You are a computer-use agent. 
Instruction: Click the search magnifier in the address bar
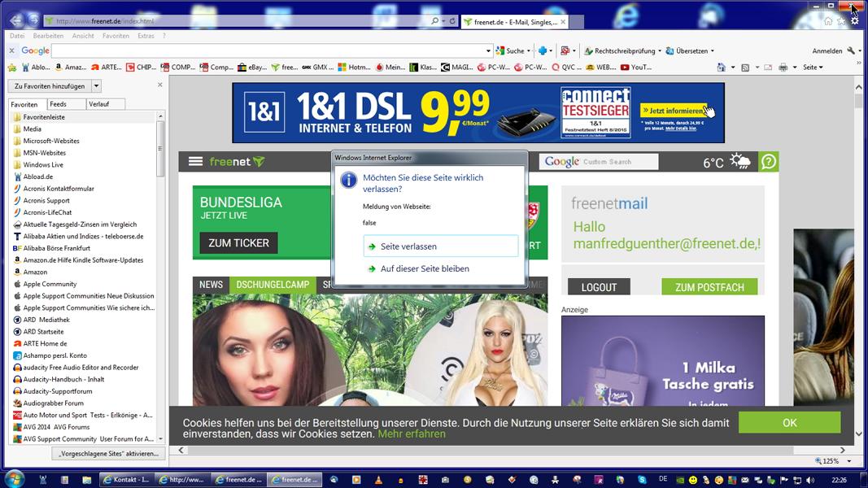click(x=434, y=21)
